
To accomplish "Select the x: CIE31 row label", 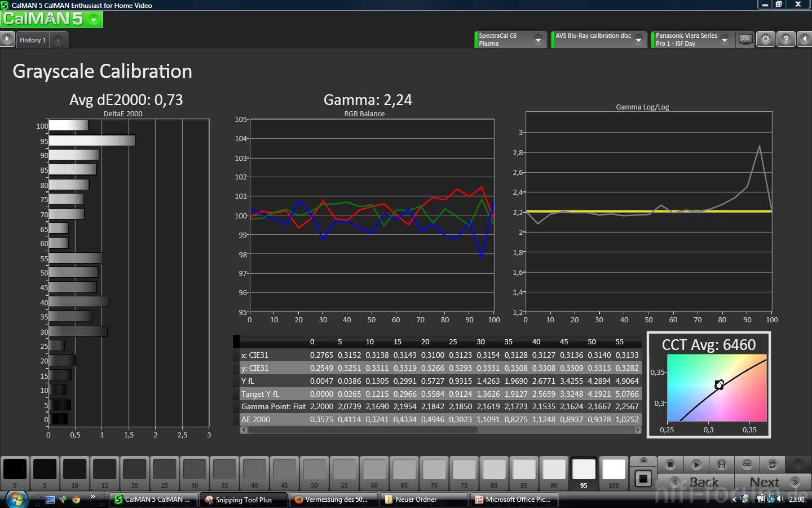I will 255,355.
